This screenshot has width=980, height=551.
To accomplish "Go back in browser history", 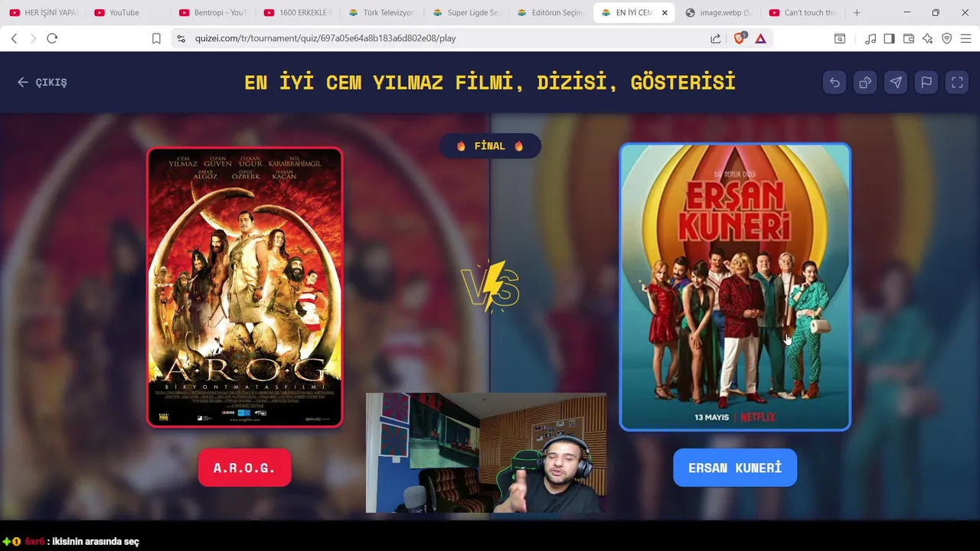I will [14, 38].
